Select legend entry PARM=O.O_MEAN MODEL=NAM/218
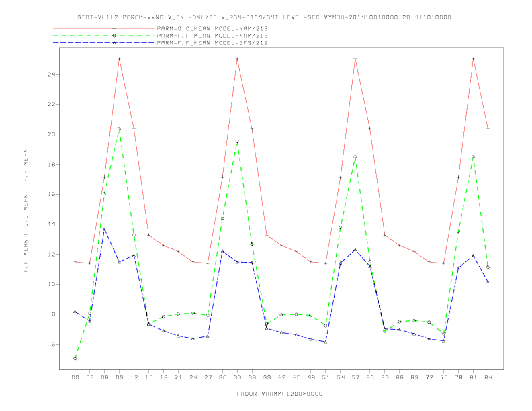The width and height of the screenshot is (532, 411). (212, 28)
